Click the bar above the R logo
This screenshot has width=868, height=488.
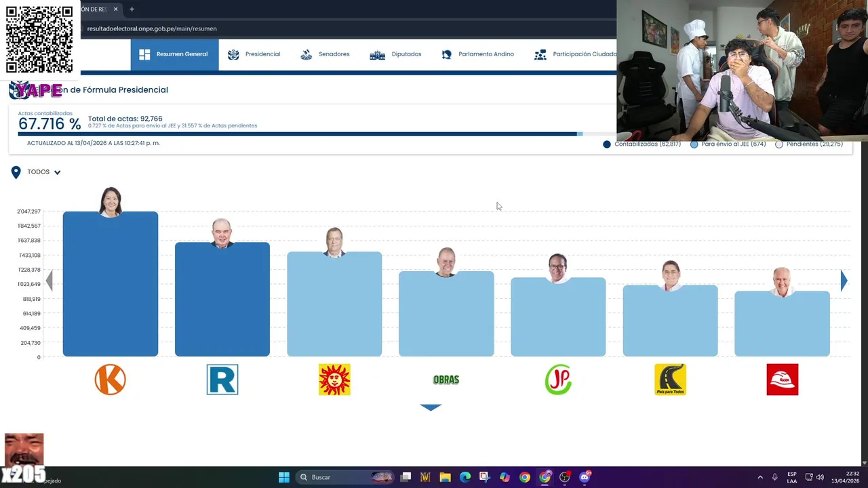(222, 299)
